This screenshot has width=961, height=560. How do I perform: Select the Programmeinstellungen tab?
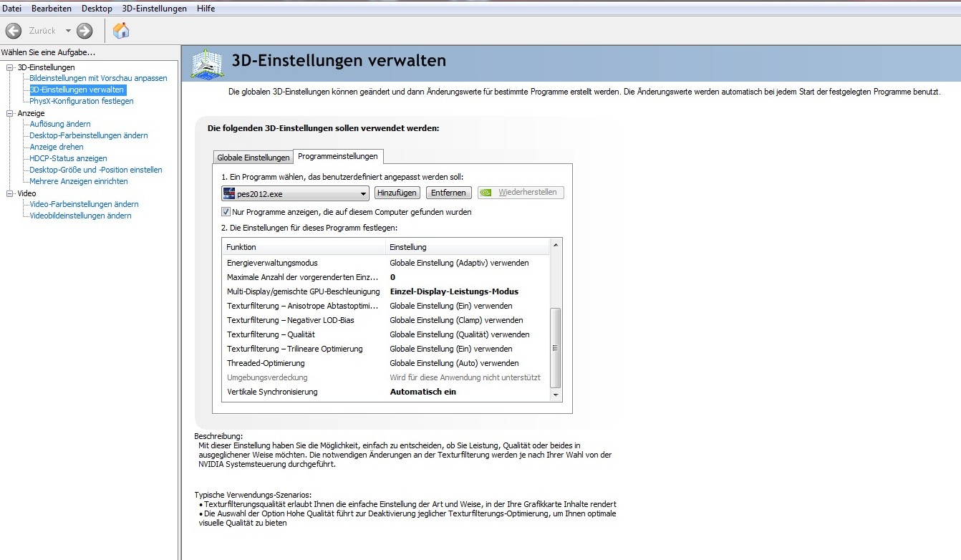[338, 156]
